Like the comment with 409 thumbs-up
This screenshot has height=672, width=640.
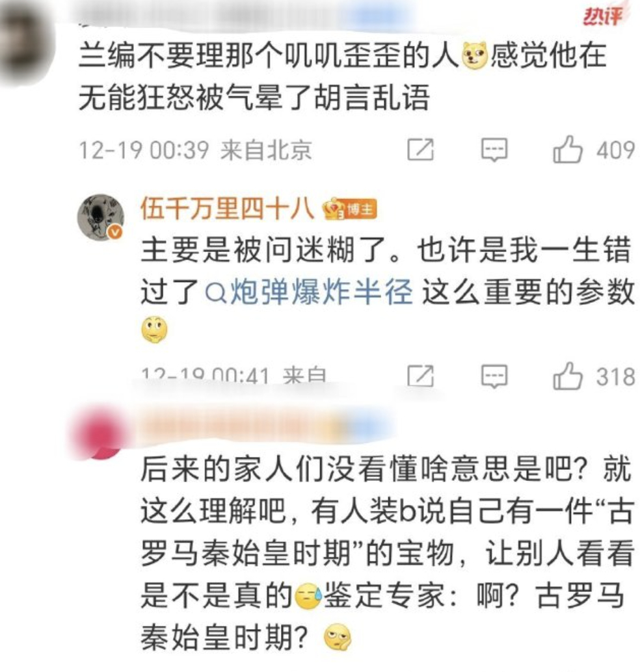pyautogui.click(x=567, y=149)
